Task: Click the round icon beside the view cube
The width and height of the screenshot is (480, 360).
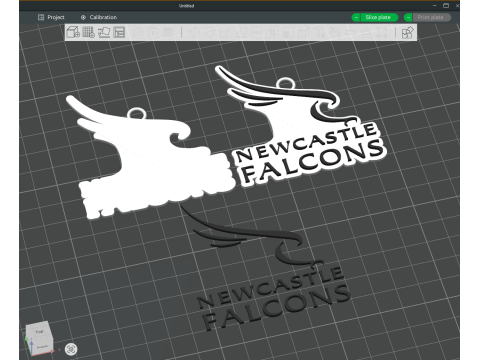Action: pyautogui.click(x=71, y=349)
